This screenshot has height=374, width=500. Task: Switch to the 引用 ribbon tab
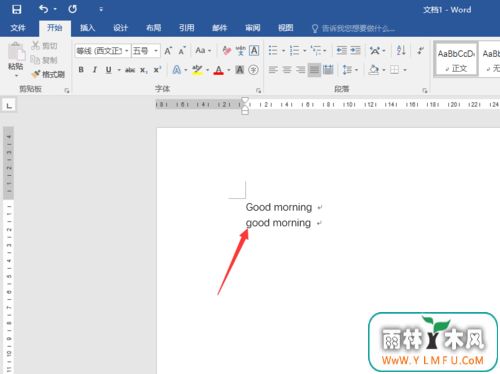pyautogui.click(x=186, y=28)
